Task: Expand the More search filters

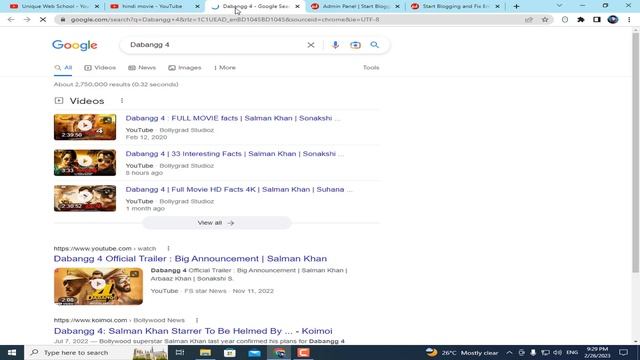Action: click(x=224, y=68)
